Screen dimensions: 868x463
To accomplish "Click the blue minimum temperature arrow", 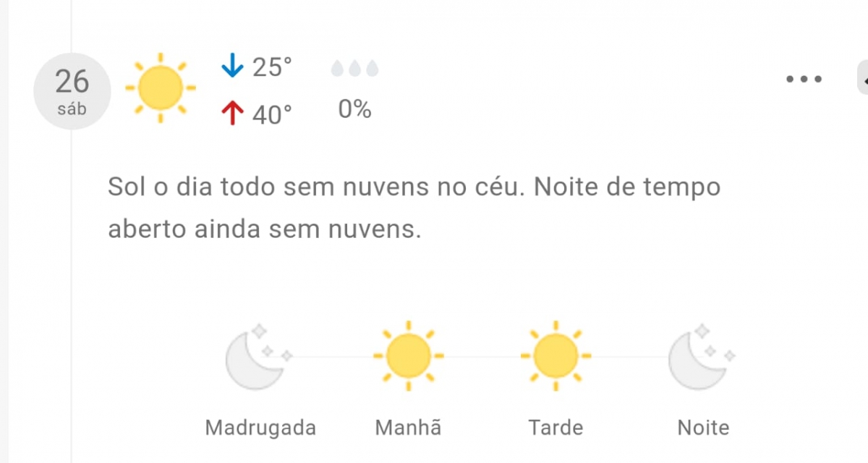I will 231,67.
